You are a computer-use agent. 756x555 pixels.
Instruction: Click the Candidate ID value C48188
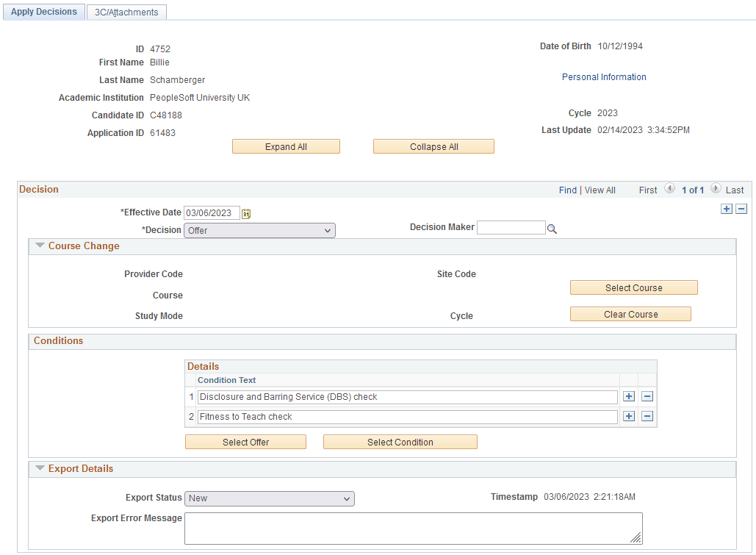[x=166, y=115]
